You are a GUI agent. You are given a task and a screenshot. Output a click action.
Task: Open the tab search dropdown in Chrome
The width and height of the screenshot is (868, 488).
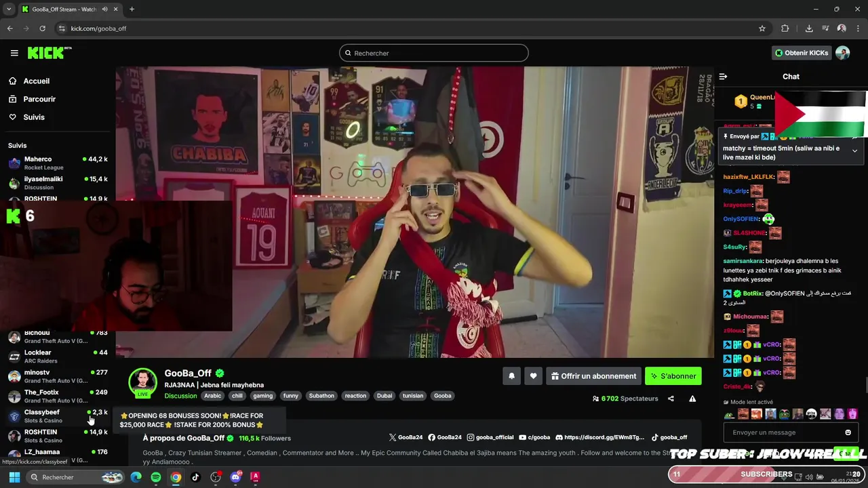[x=9, y=9]
